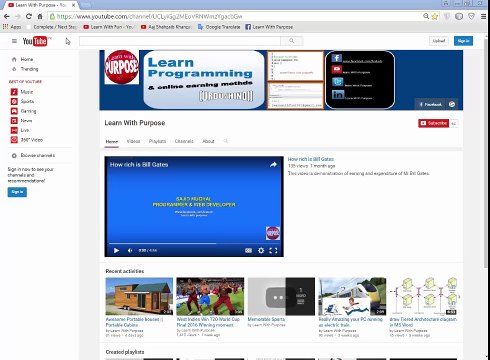Go to the YouTube logo homepage
Image resolution: width=490 pixels, height=360 pixels.
[x=36, y=41]
